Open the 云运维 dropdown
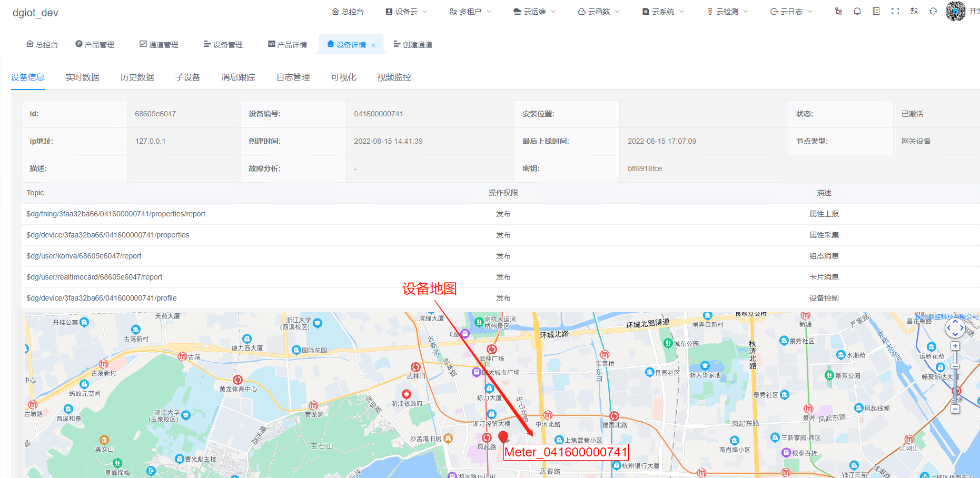 pyautogui.click(x=533, y=11)
